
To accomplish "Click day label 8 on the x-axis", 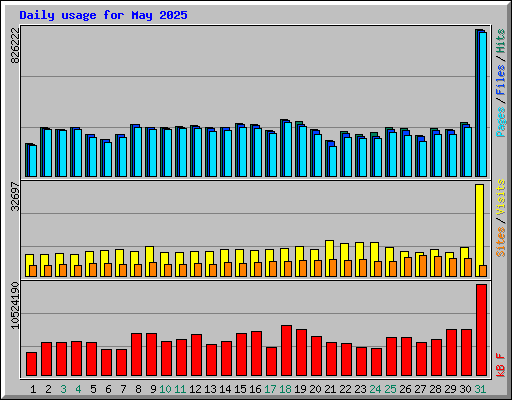I will click(x=138, y=389).
